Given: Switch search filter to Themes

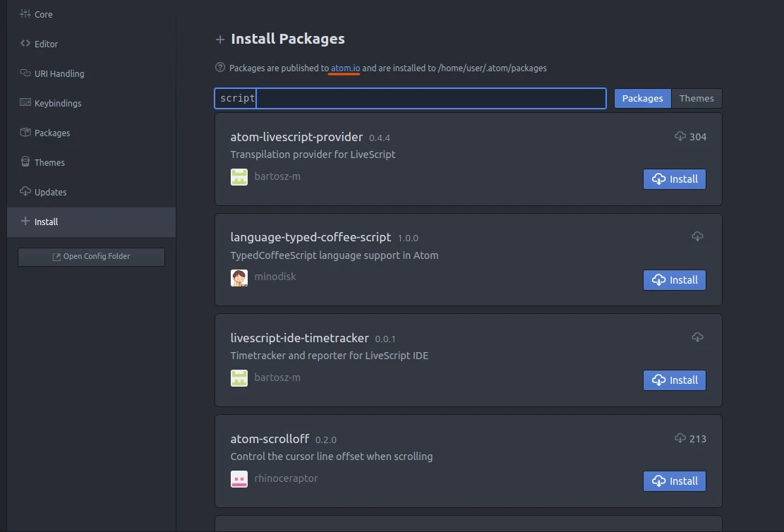Looking at the screenshot, I should [x=696, y=98].
